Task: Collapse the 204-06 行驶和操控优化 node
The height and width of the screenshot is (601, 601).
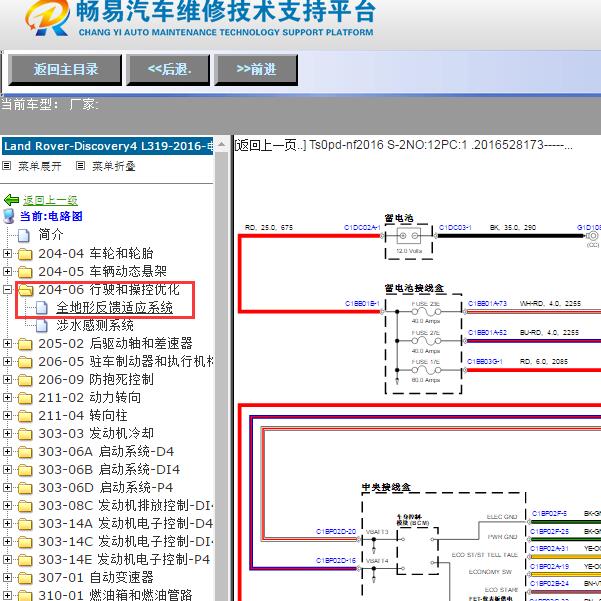Action: (7, 289)
